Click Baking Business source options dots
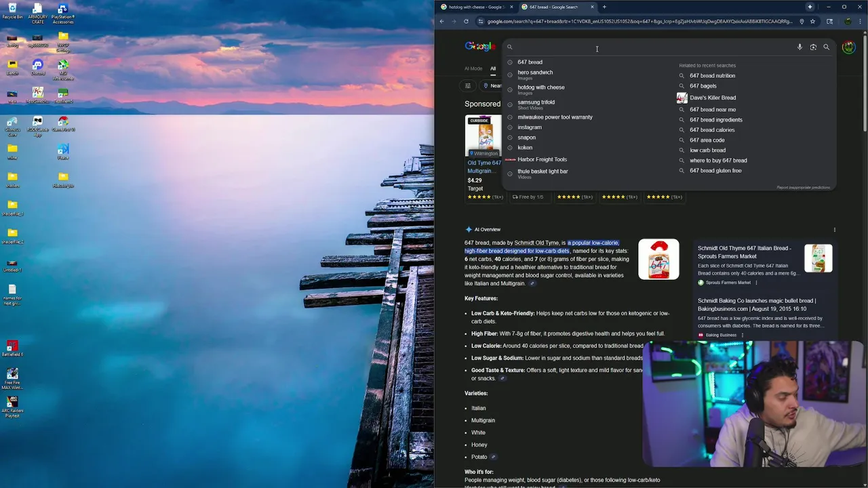The image size is (868, 488). point(743,335)
